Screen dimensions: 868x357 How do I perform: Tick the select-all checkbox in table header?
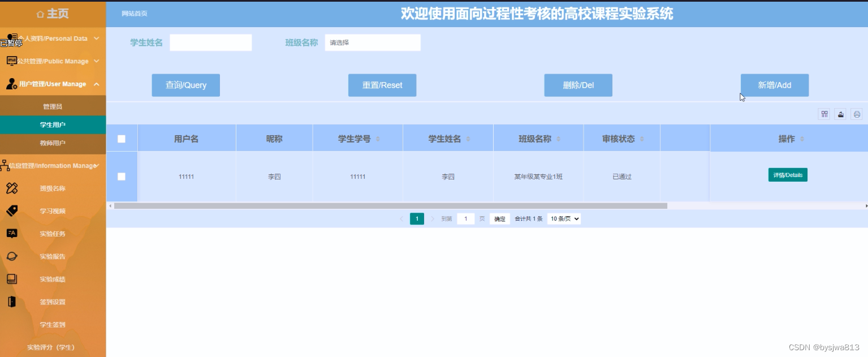tap(122, 139)
